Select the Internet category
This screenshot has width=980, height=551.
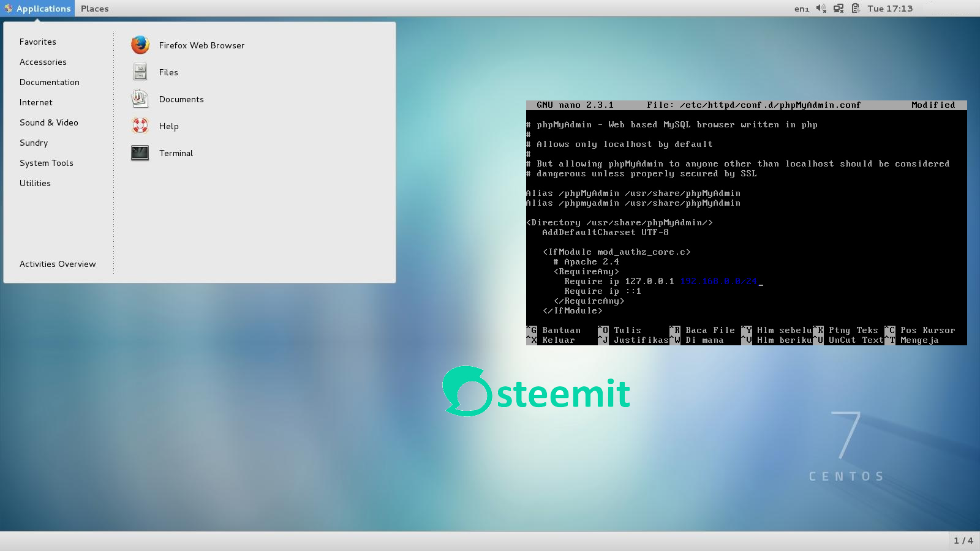pos(36,102)
